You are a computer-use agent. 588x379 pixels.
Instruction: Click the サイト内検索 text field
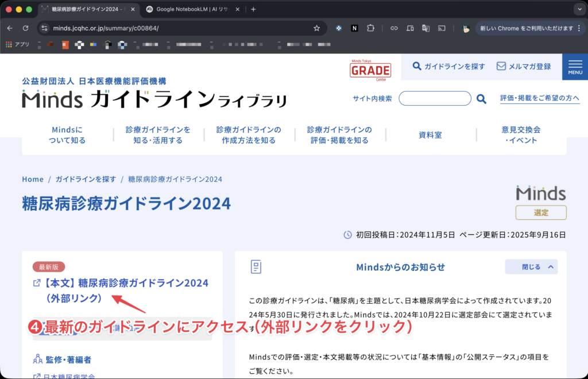click(435, 99)
